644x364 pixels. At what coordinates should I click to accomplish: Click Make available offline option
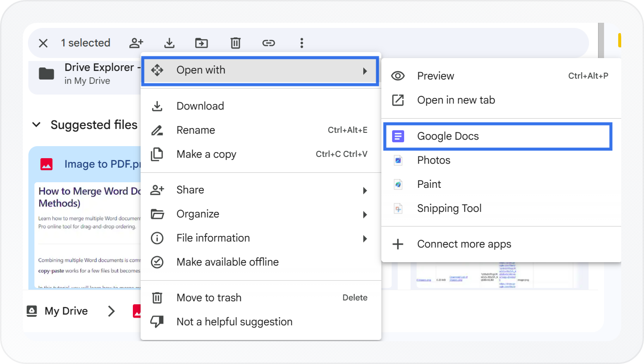tap(227, 262)
